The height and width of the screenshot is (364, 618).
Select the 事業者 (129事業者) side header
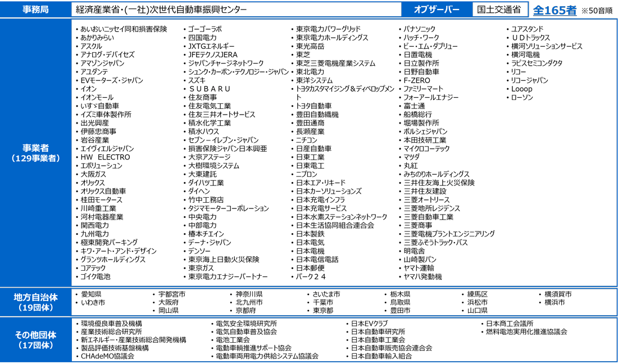(x=35, y=153)
